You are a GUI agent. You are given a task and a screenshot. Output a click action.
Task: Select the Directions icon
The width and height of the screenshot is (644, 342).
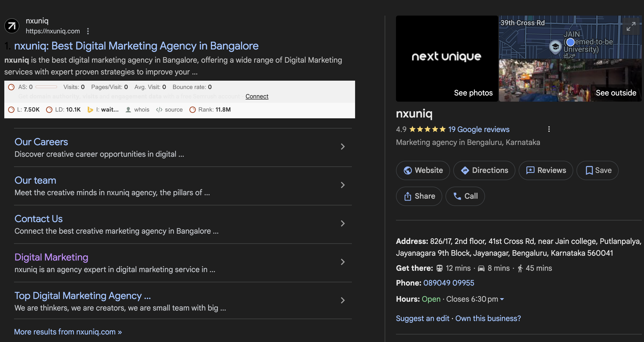point(466,170)
